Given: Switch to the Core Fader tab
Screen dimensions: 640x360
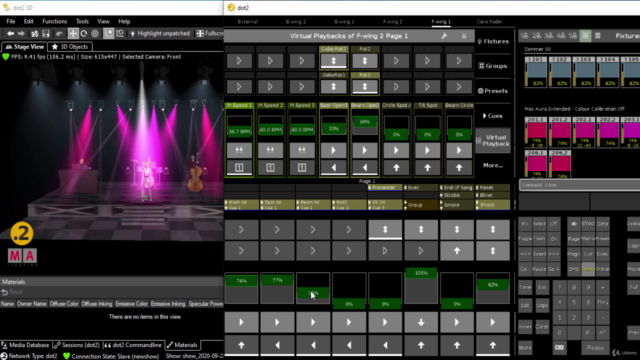Looking at the screenshot, I should point(489,22).
